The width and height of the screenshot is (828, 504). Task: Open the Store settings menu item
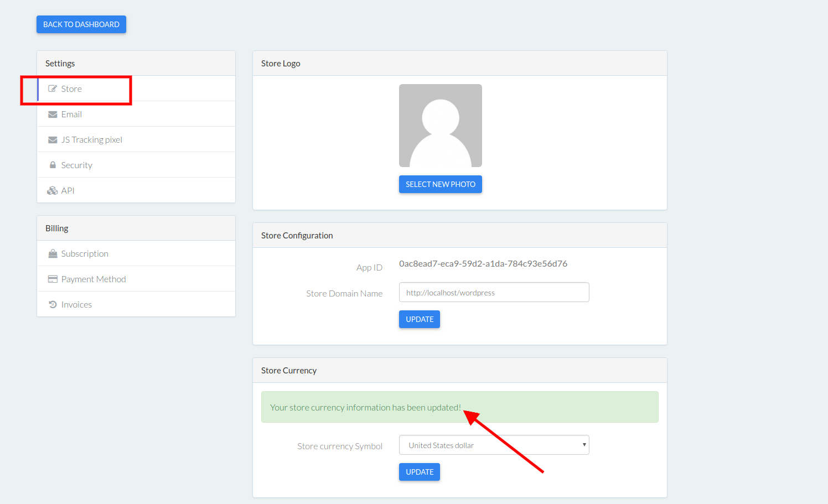tap(136, 89)
